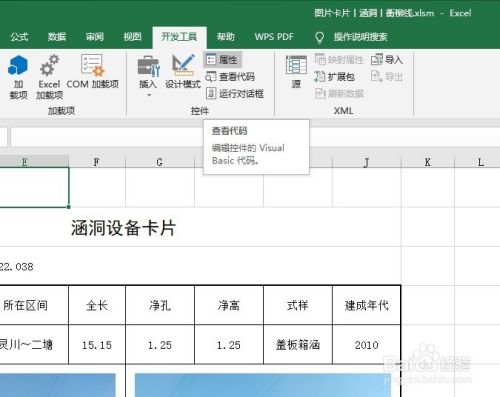Click the 净高 header cell
This screenshot has height=397, width=500.
pos(229,305)
